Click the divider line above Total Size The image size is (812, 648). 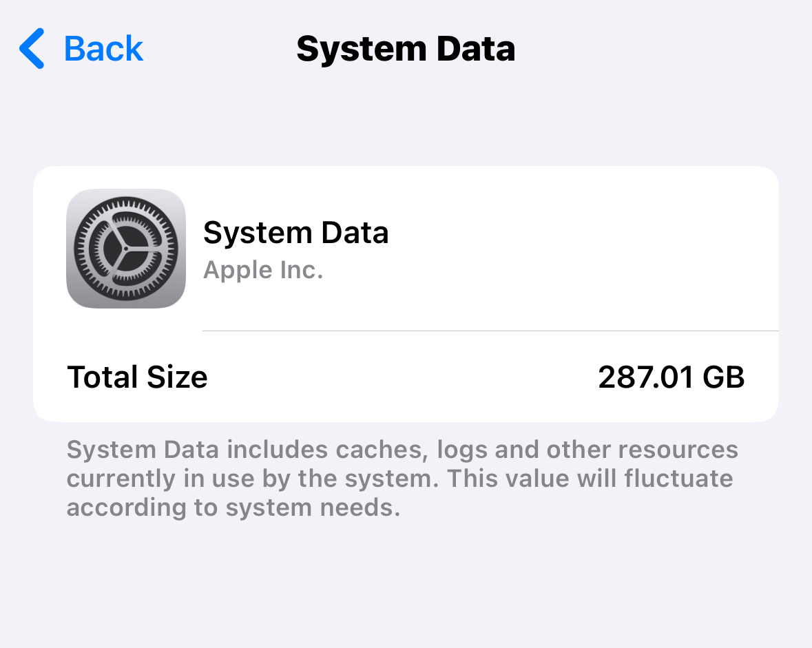(490, 331)
